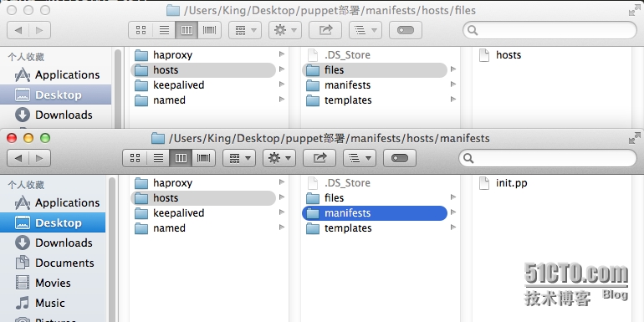644x322 pixels.
Task: Go forward in rear files window
Action: tap(39, 30)
